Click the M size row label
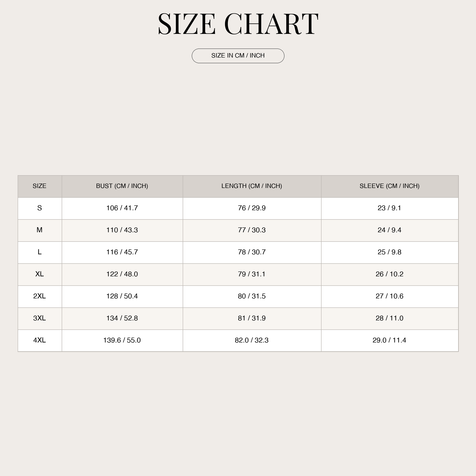The height and width of the screenshot is (476, 476). [40, 230]
